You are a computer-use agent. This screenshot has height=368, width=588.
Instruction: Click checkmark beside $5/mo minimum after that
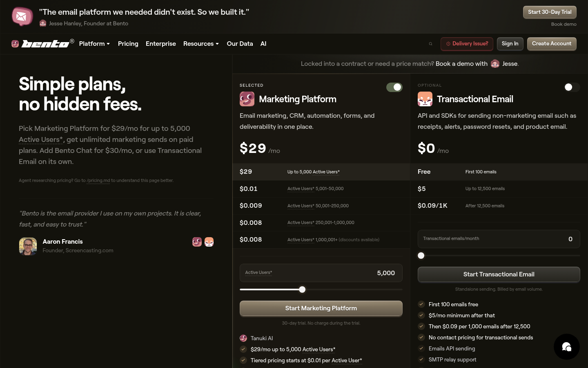click(x=421, y=315)
